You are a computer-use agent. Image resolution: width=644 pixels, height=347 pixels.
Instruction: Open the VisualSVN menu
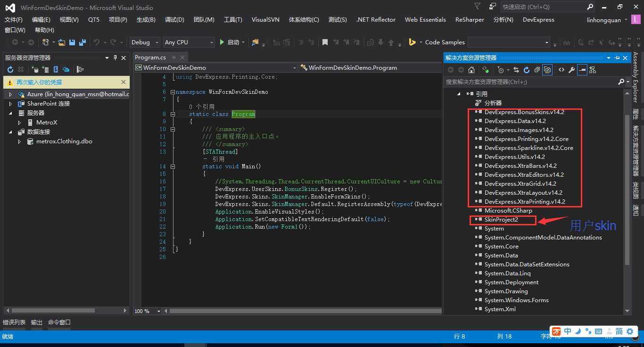(x=265, y=20)
